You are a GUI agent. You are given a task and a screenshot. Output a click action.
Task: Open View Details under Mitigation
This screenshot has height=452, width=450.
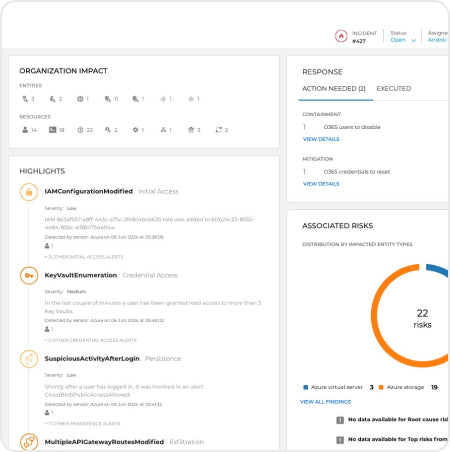tap(321, 184)
